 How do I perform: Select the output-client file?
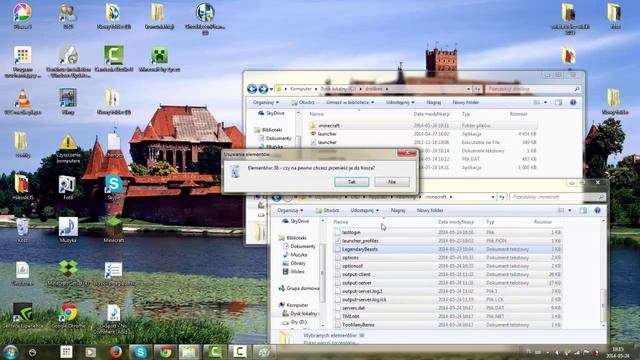click(448, 274)
